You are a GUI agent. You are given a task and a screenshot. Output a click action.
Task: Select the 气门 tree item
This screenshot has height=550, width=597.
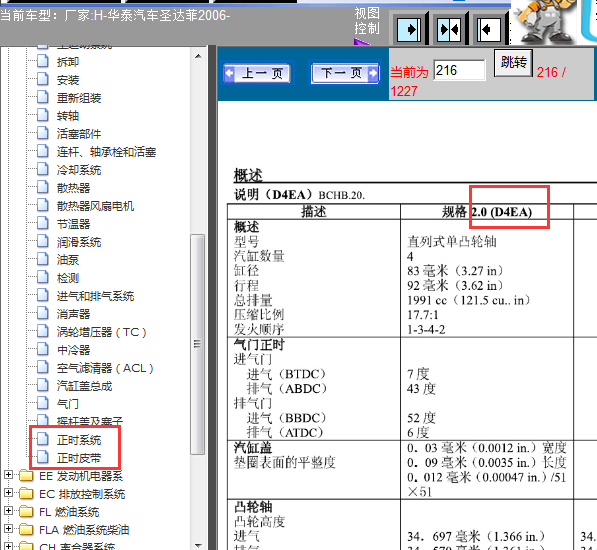(68, 404)
